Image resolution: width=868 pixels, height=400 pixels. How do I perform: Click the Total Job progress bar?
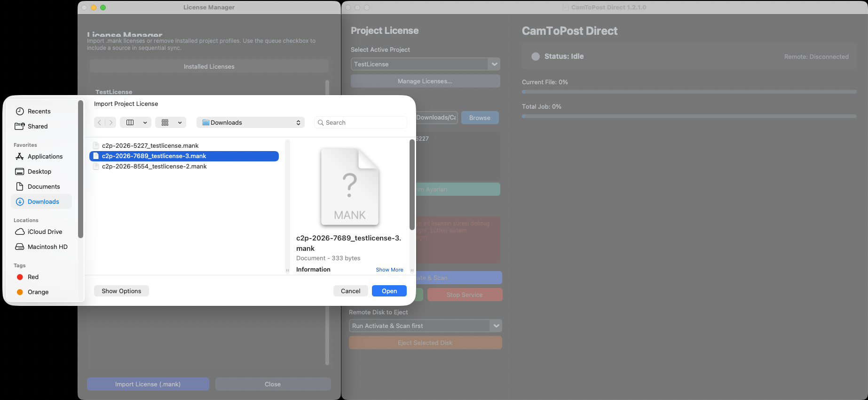[x=689, y=116]
